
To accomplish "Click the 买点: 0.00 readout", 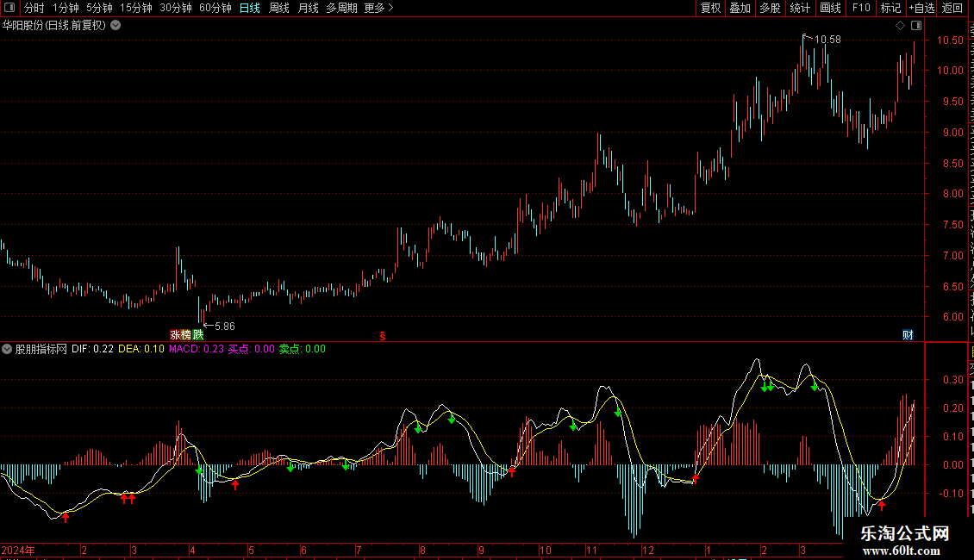I will (x=252, y=349).
